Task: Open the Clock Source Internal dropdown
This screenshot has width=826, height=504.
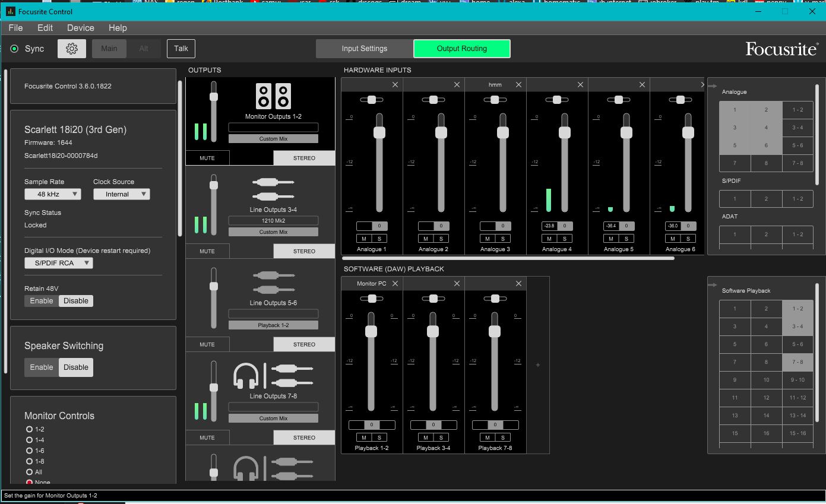Action: tap(121, 194)
